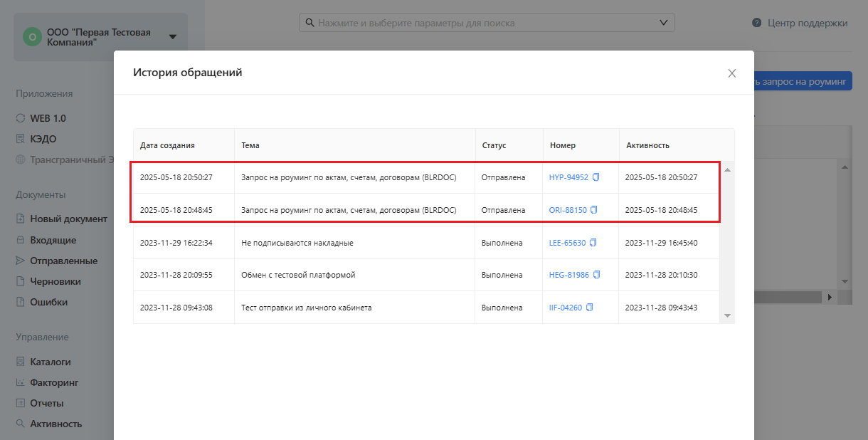Click the Входящие inbox icon
Viewport: 868px width, 440px height.
click(21, 240)
